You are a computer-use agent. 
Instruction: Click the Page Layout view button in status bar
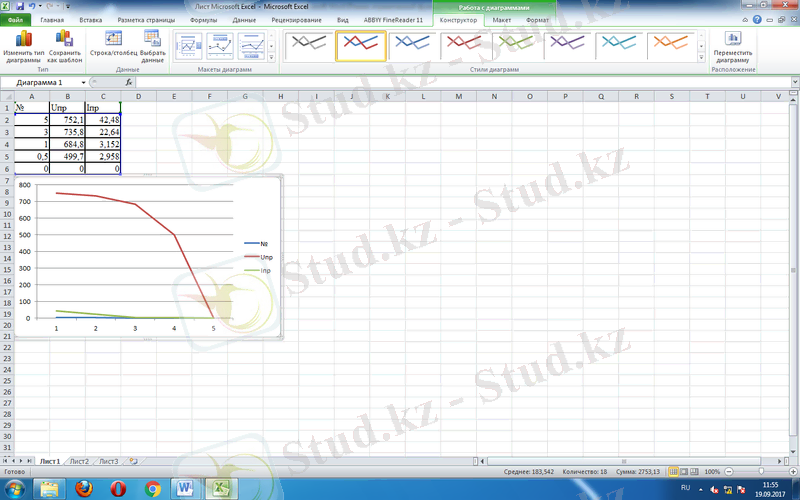pos(684,472)
